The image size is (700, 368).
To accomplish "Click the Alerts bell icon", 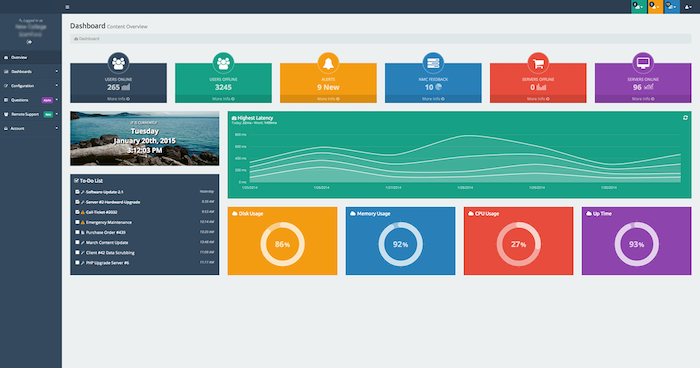I will pos(328,63).
